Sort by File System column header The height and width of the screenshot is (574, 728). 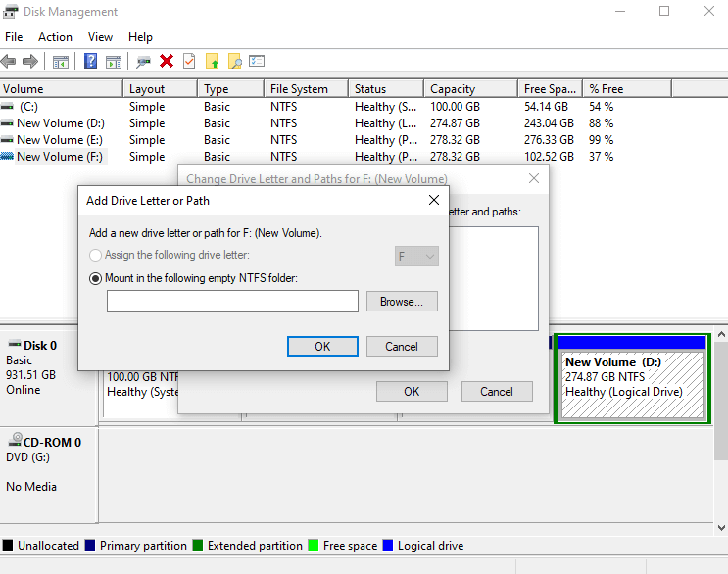307,88
